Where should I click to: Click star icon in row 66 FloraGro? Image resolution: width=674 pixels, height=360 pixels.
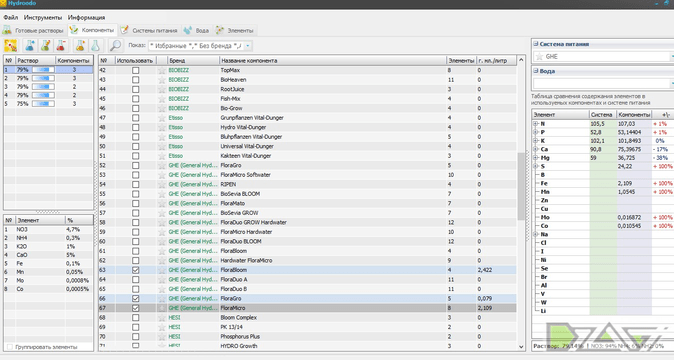162,299
